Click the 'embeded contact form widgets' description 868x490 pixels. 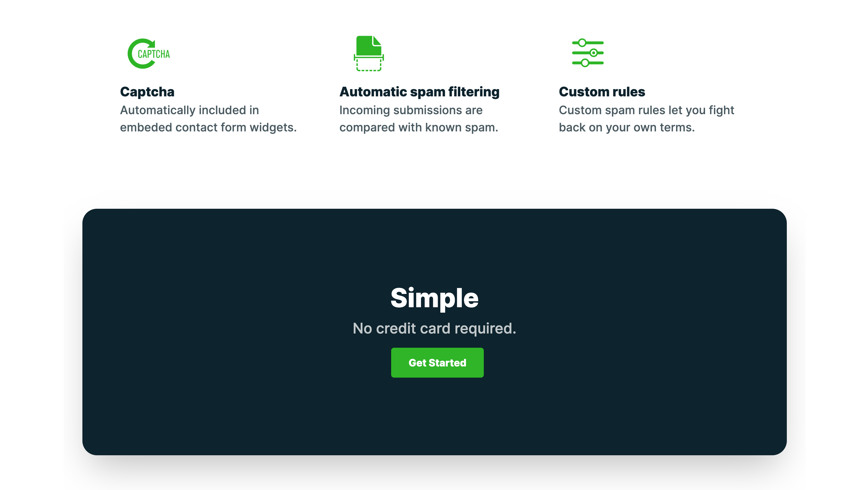pyautogui.click(x=208, y=127)
